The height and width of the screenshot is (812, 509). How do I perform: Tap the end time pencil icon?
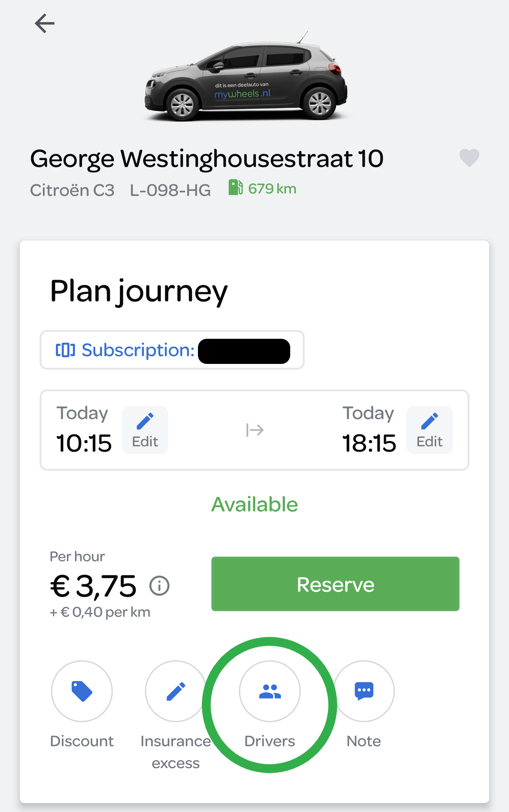tap(429, 421)
